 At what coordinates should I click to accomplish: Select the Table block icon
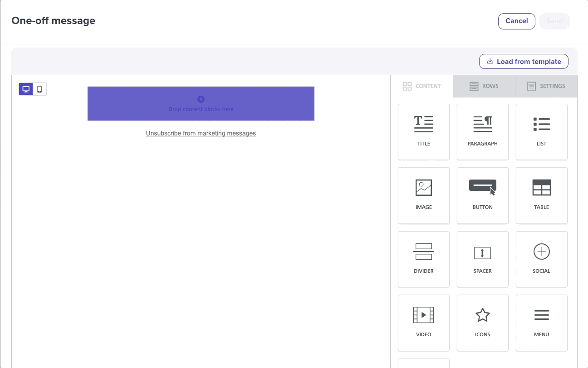[541, 195]
